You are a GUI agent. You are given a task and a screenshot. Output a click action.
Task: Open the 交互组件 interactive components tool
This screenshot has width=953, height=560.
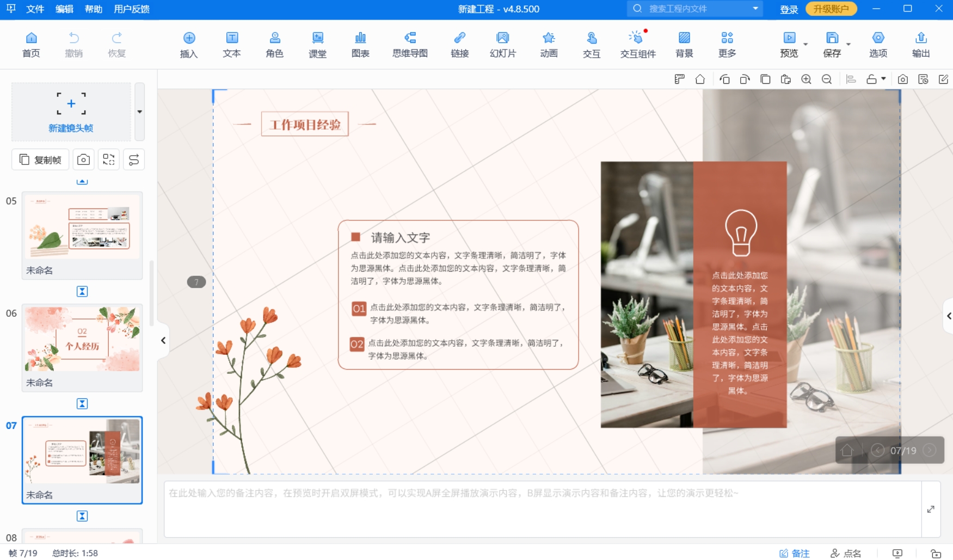(638, 45)
